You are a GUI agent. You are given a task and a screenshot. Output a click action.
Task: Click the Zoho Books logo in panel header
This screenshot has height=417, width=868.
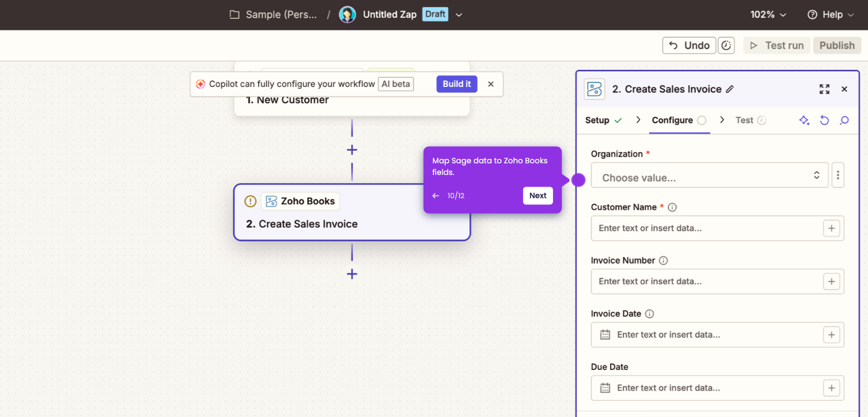point(595,89)
